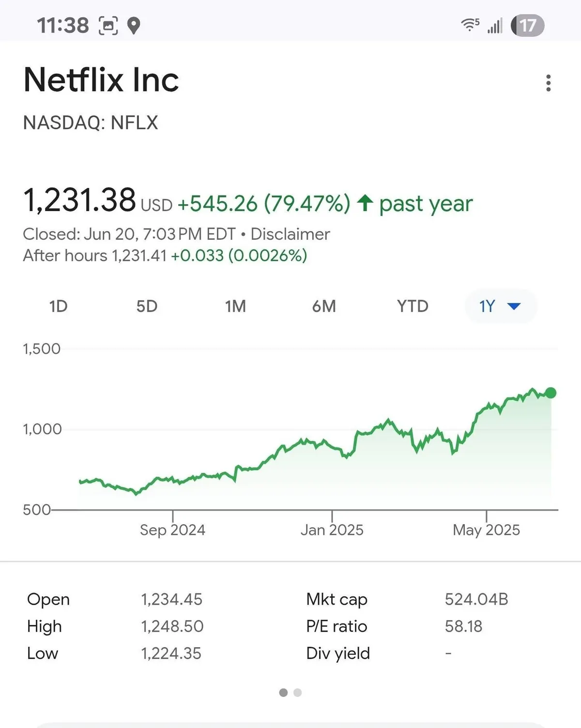Open the three-dot overflow menu
Viewport: 581px width, 728px height.
tap(548, 83)
